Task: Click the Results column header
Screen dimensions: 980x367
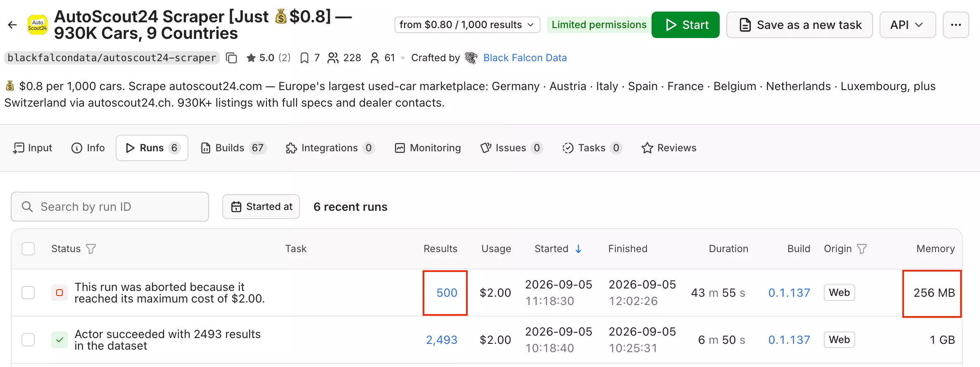Action: coord(440,249)
